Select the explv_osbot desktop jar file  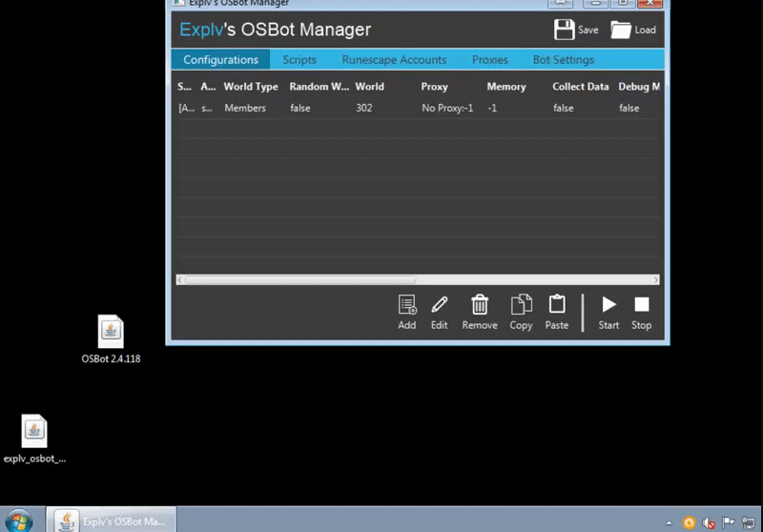(34, 439)
